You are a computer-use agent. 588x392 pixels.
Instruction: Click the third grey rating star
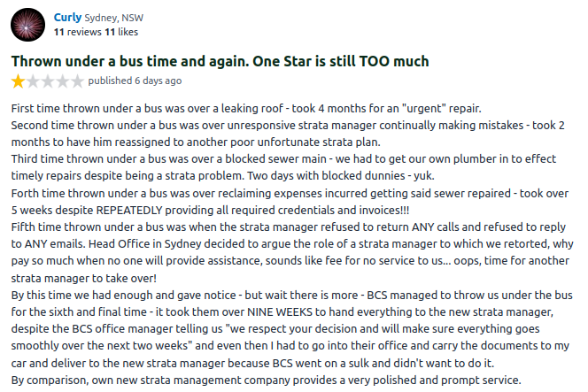(x=48, y=81)
